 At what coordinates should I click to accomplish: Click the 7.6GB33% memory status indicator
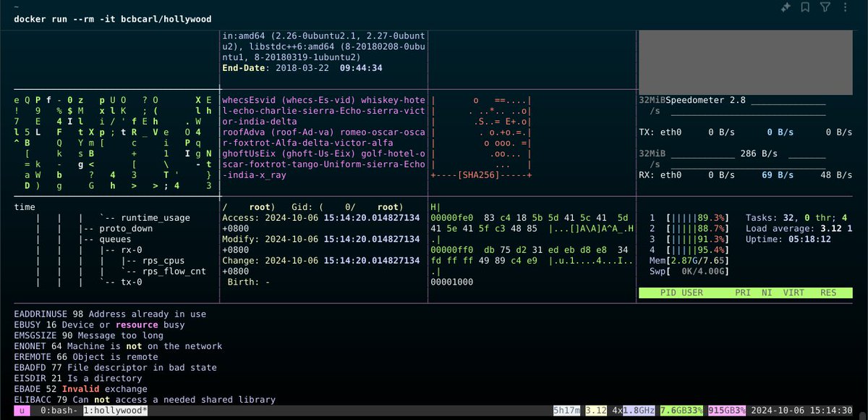click(x=681, y=411)
